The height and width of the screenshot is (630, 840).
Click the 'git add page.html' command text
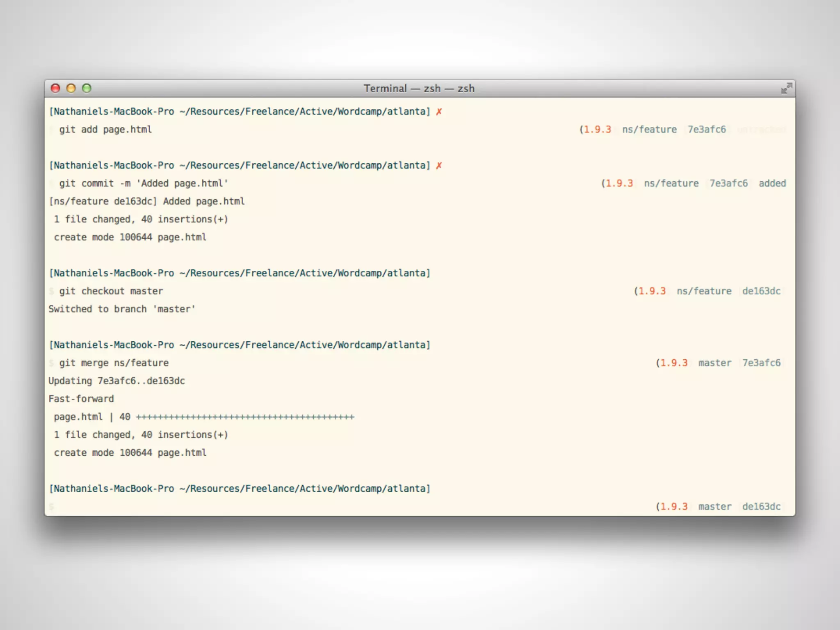pyautogui.click(x=105, y=130)
